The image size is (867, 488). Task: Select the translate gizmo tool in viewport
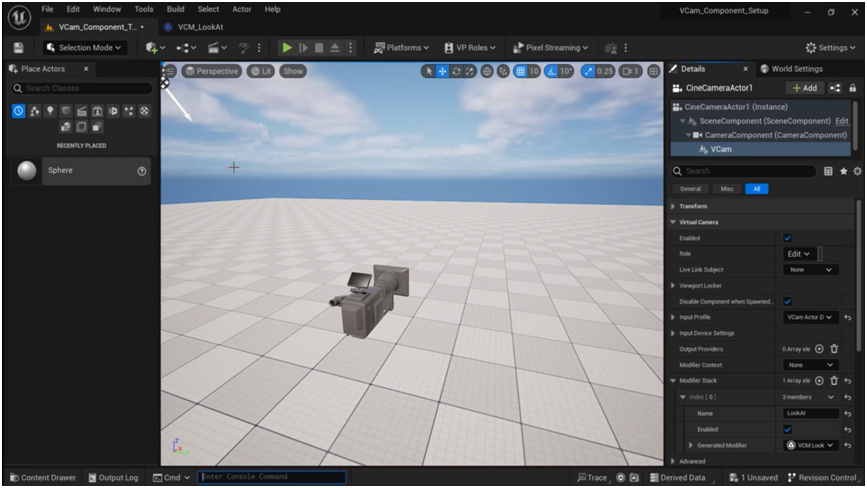tap(442, 72)
